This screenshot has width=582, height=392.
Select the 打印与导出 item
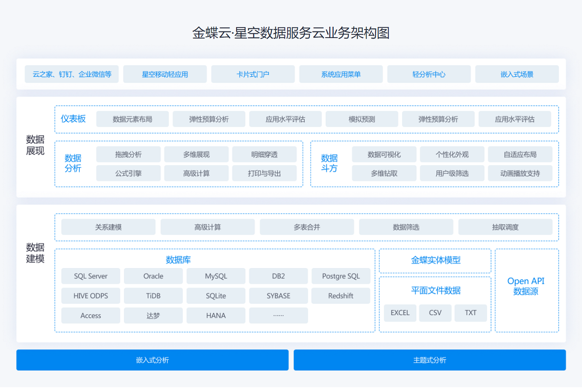[x=264, y=173]
